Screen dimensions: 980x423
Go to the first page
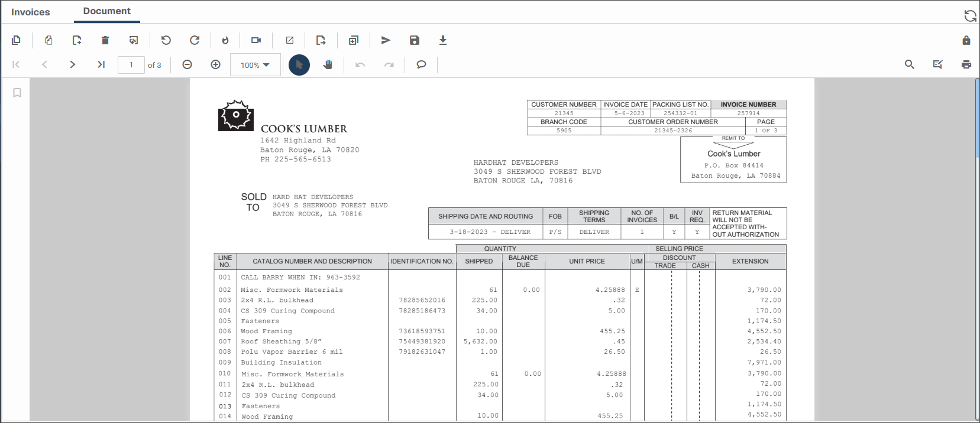16,64
